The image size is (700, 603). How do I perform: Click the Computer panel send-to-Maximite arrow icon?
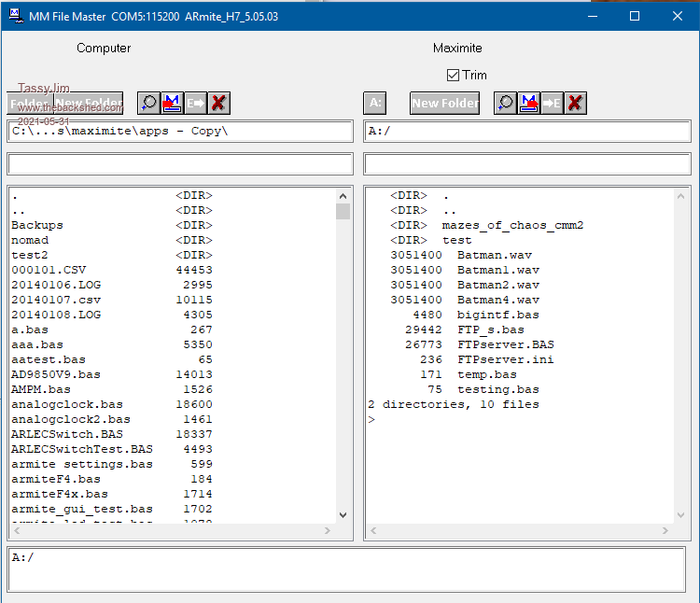point(195,103)
